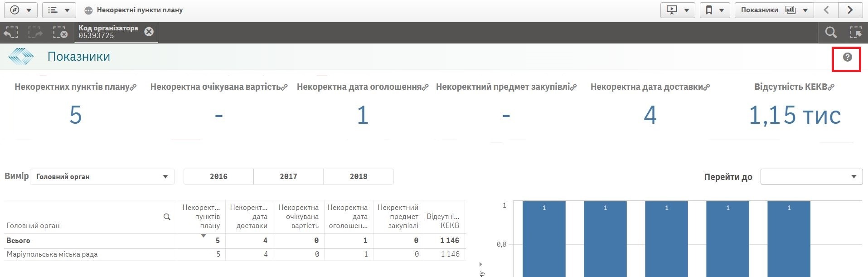Step forward in selections
868x277 pixels.
pos(35,32)
